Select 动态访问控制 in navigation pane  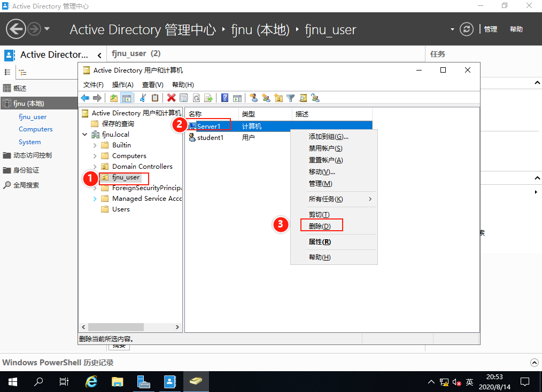click(33, 155)
